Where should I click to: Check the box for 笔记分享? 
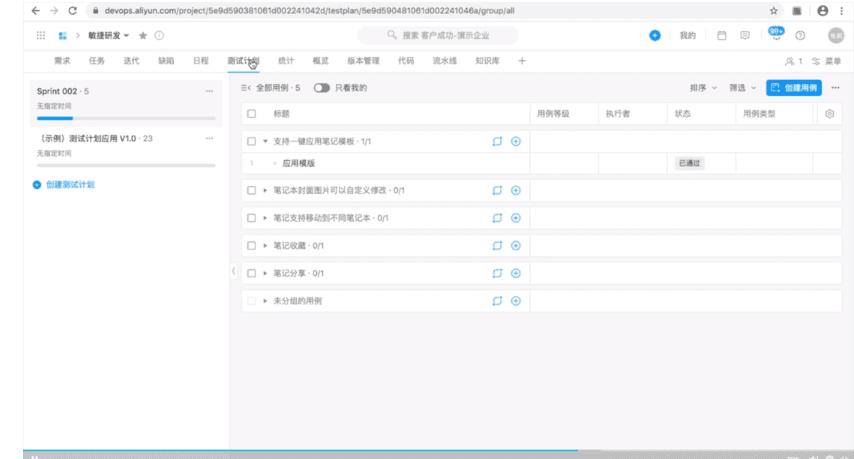click(251, 273)
